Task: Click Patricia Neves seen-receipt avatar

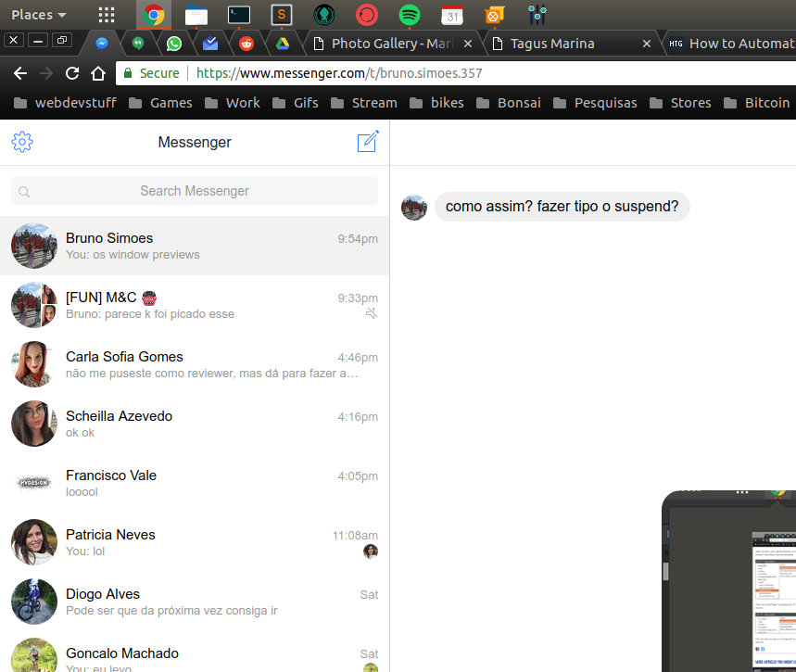Action: (371, 552)
